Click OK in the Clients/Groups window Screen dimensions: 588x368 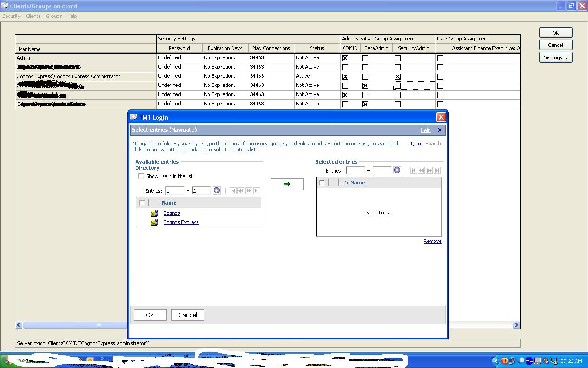coord(555,33)
